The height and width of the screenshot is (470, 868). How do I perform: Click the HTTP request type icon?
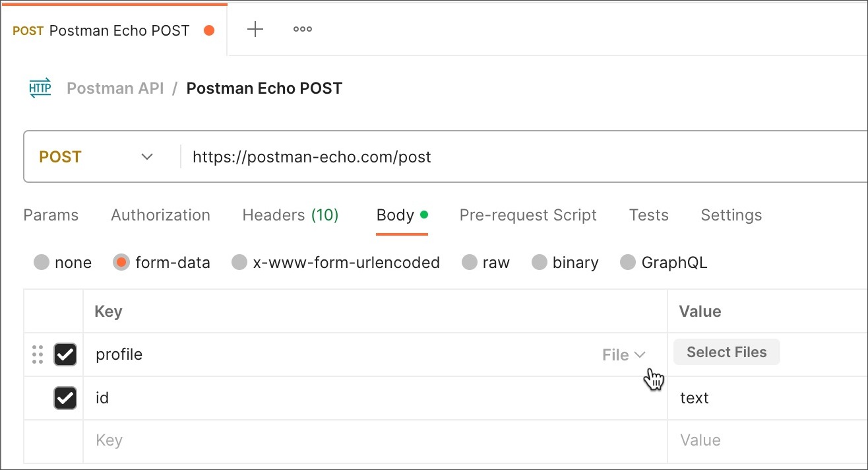pyautogui.click(x=40, y=88)
